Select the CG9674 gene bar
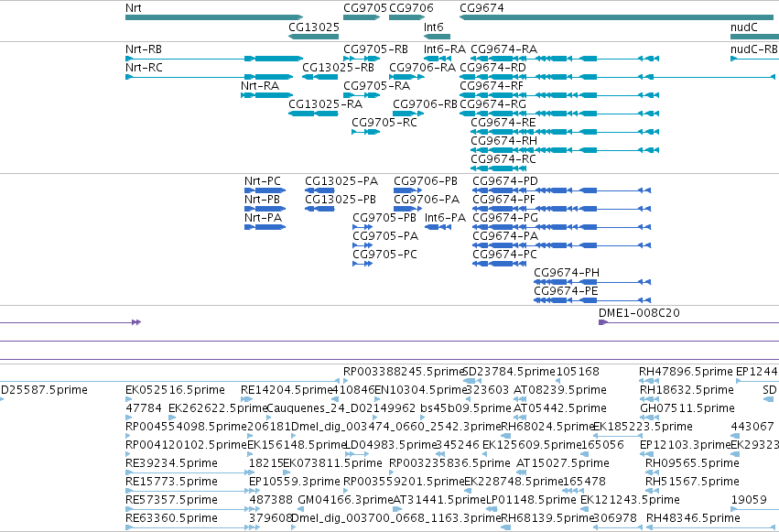 [619, 17]
